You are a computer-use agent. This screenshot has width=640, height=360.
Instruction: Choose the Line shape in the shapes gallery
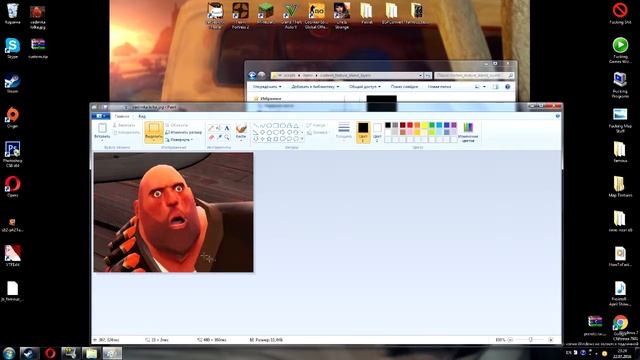click(256, 126)
